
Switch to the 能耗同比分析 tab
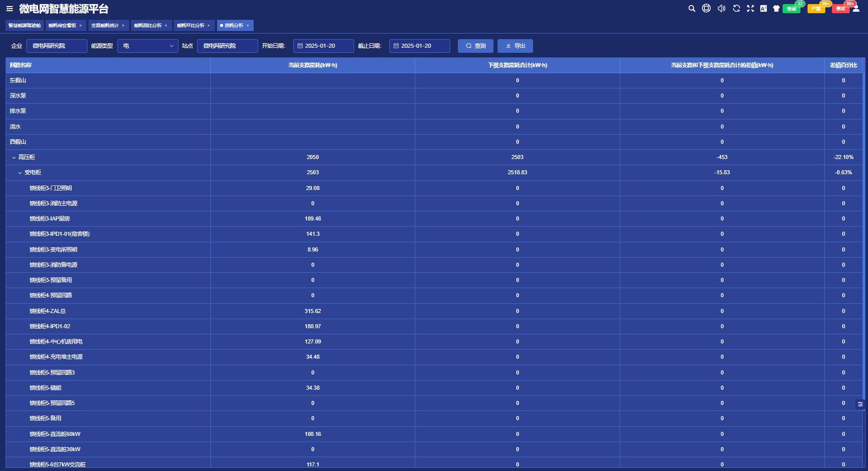pos(148,25)
